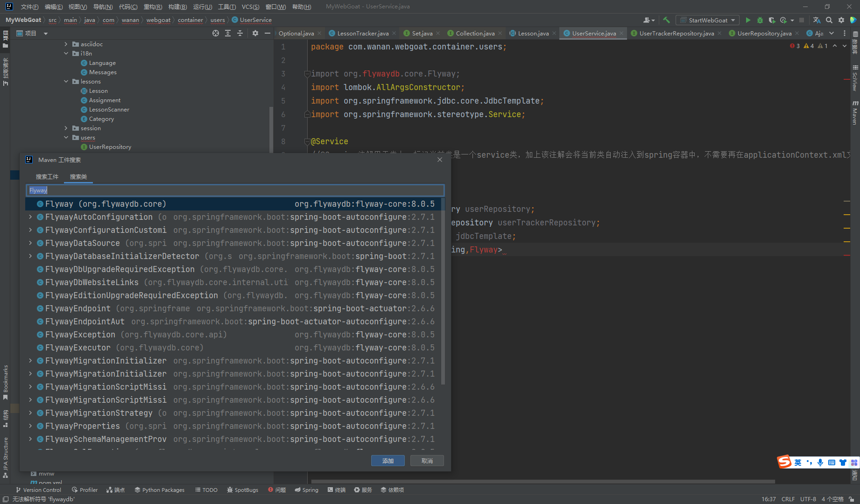Expand the FlywayProperties result row

30,426
